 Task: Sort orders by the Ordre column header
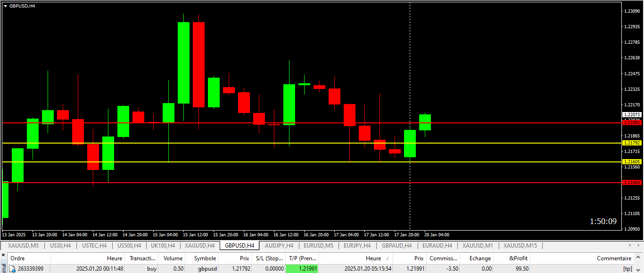pos(18,258)
